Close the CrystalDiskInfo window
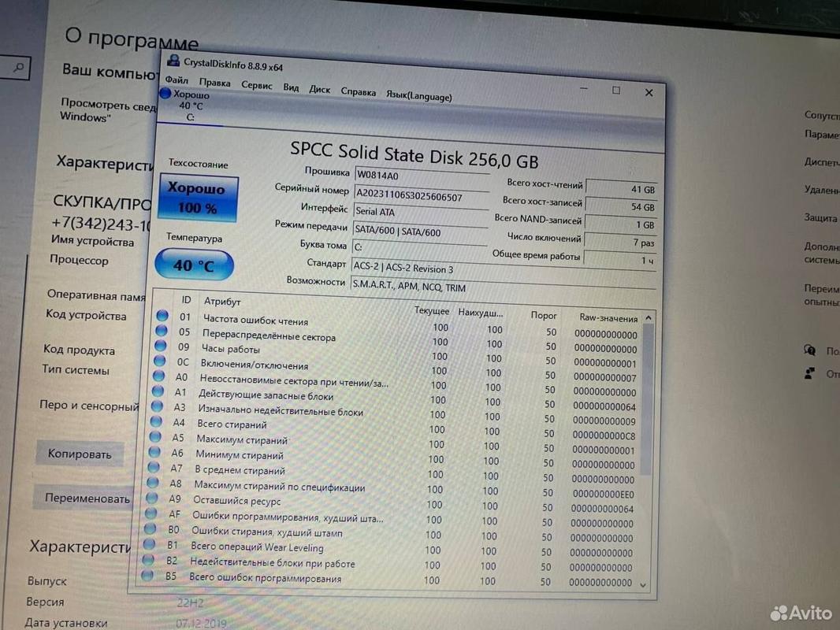The width and height of the screenshot is (840, 630). [x=649, y=93]
